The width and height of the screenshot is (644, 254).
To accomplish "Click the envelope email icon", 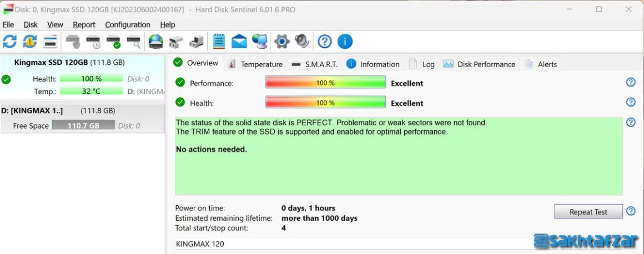I will (x=239, y=42).
